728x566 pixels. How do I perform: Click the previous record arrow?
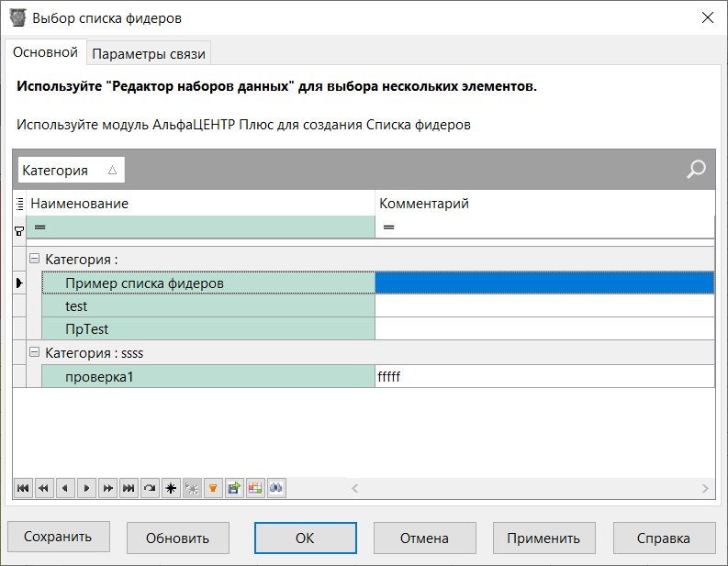pos(64,489)
